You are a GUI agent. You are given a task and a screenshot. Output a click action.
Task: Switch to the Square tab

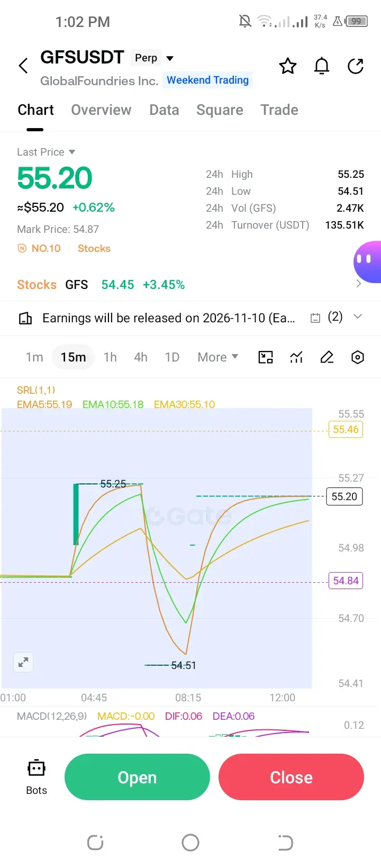point(220,110)
